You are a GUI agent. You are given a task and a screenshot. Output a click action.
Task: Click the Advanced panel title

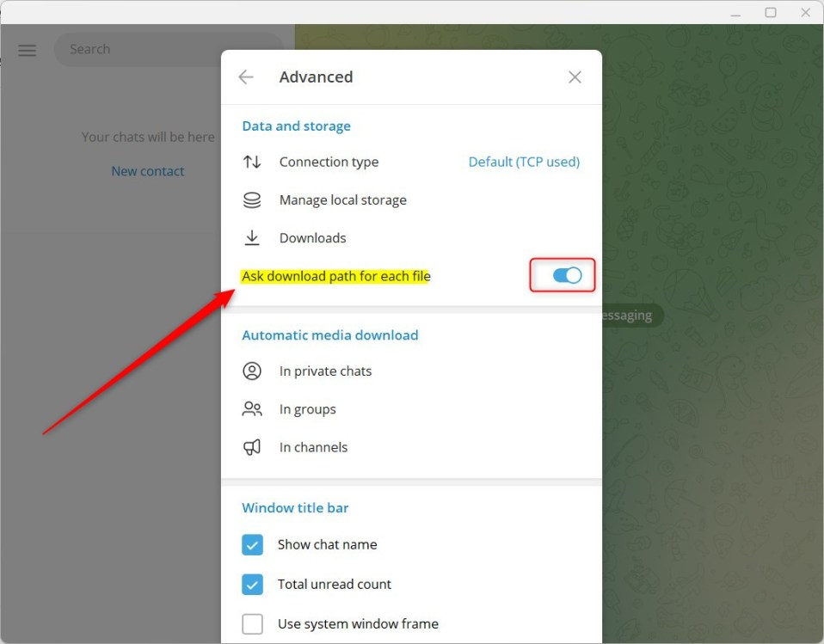pos(316,77)
